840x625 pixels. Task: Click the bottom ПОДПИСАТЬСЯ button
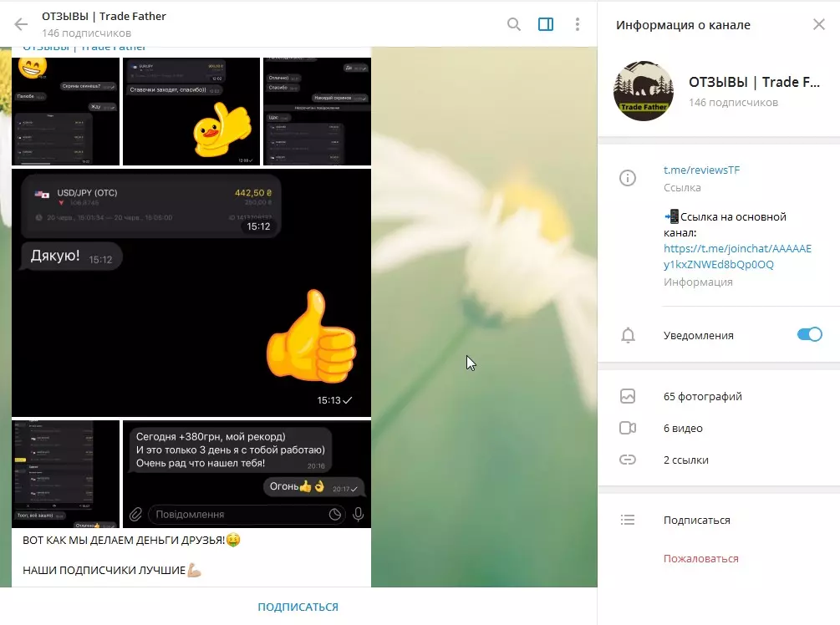point(298,607)
